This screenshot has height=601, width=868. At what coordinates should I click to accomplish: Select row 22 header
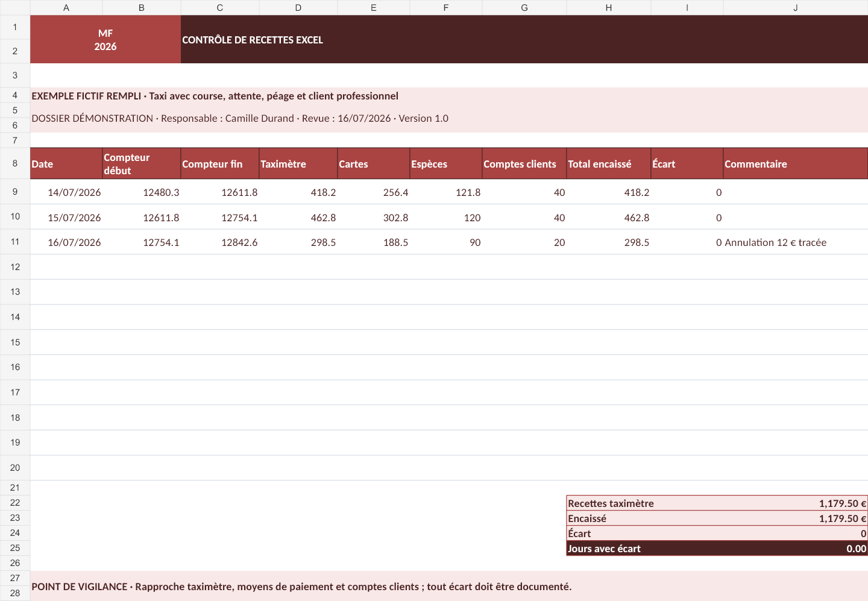[x=15, y=503]
